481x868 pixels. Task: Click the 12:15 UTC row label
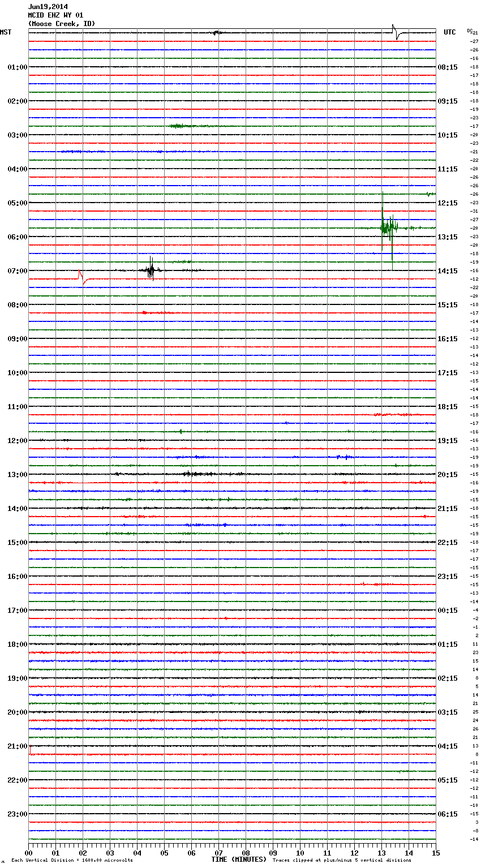click(448, 203)
